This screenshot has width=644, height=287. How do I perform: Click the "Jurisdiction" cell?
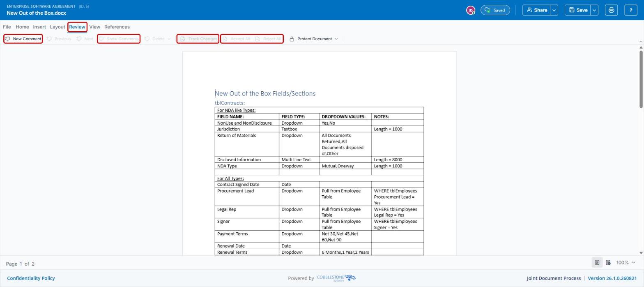coord(247,129)
